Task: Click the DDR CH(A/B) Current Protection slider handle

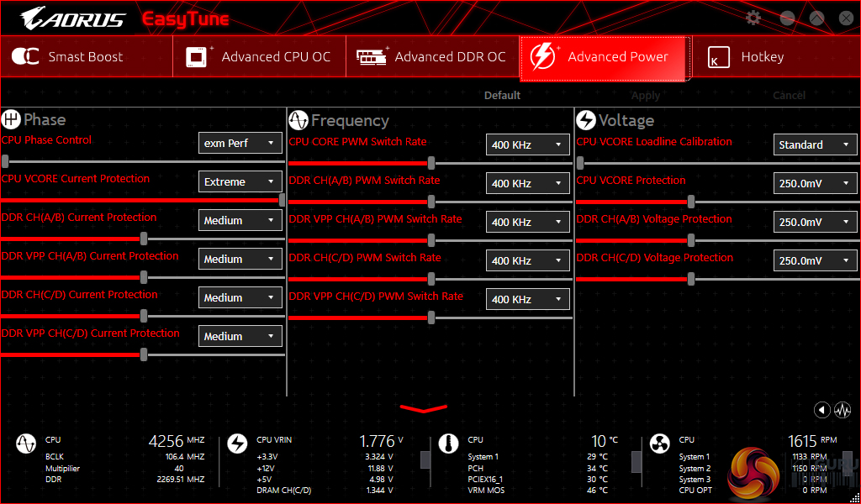Action: tap(143, 238)
